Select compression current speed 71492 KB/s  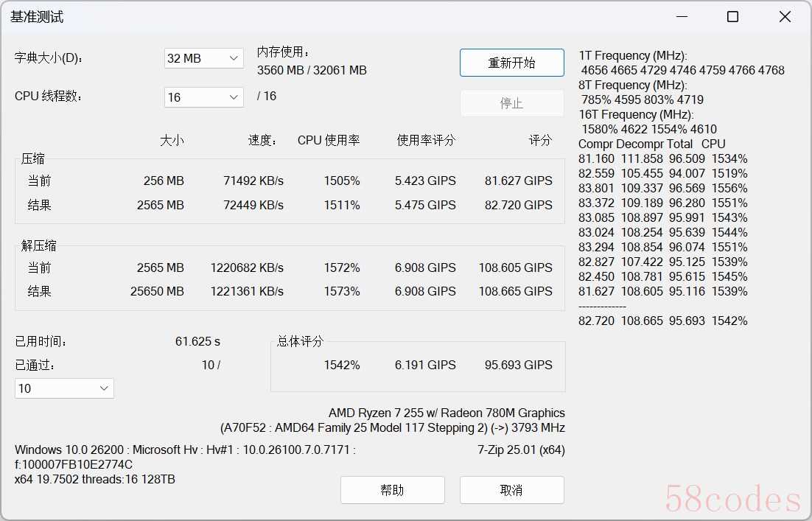pyautogui.click(x=253, y=181)
